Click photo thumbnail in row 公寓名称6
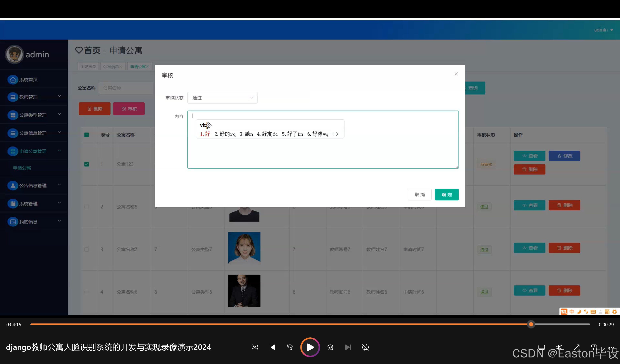The height and width of the screenshot is (364, 620). coord(244,291)
